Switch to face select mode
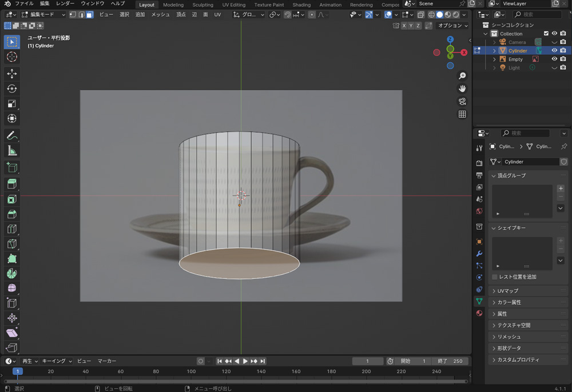 [90, 14]
